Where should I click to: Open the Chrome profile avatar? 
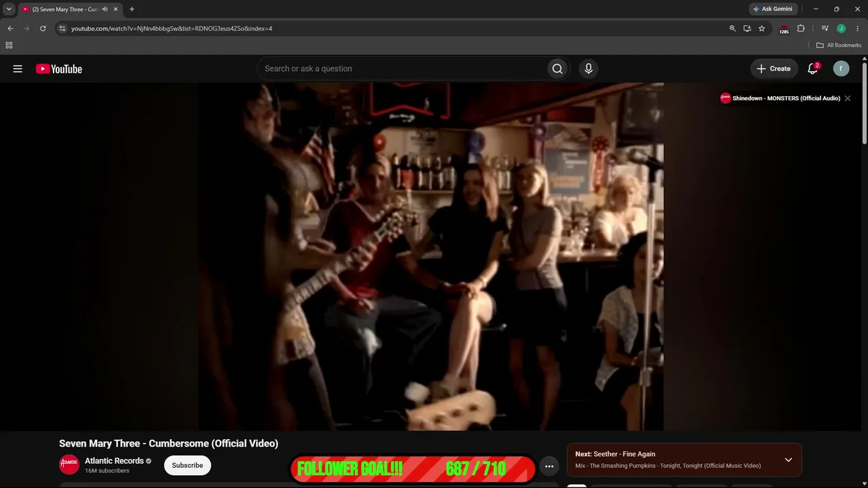tap(841, 28)
